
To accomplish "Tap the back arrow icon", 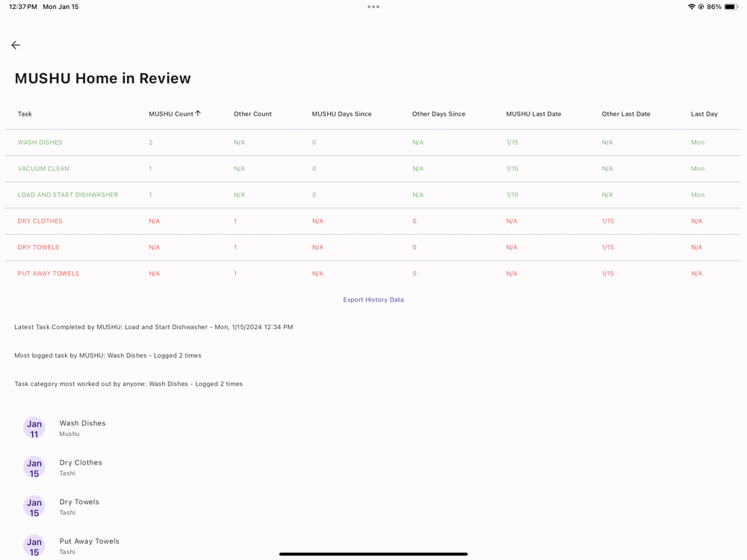I will click(16, 45).
